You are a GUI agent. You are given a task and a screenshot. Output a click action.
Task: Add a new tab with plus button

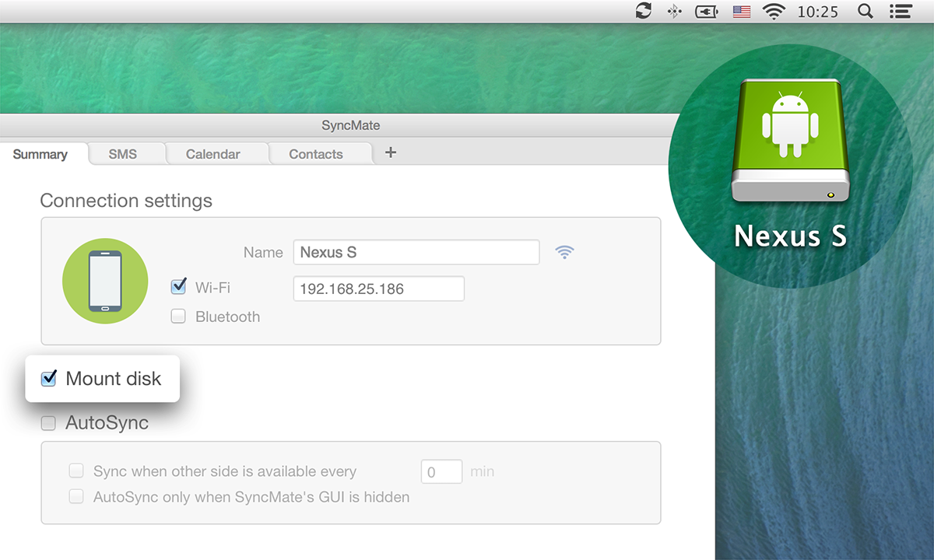point(391,152)
